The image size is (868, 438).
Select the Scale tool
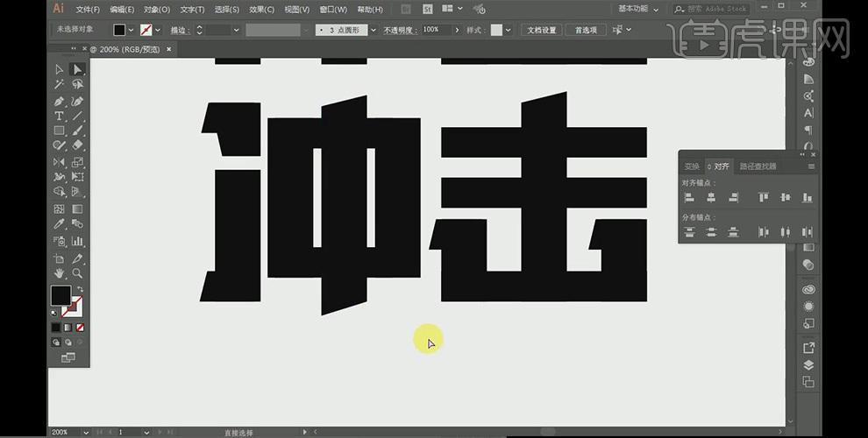(77, 162)
